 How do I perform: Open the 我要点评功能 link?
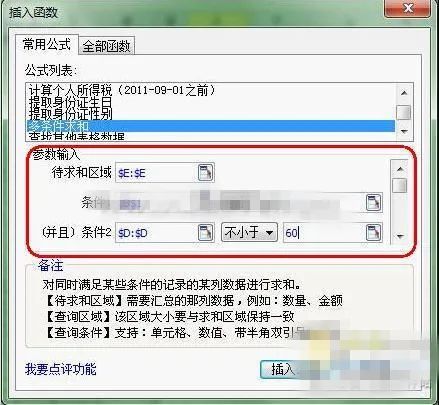tap(61, 369)
